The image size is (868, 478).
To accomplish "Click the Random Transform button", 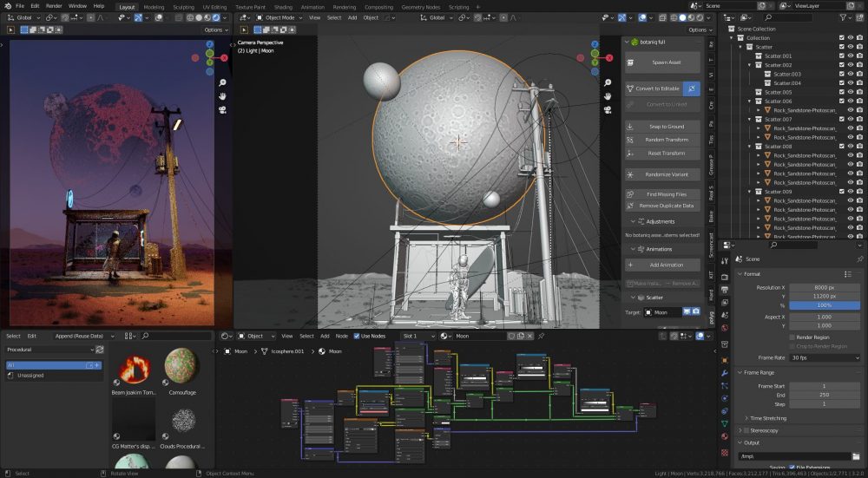I will (662, 140).
